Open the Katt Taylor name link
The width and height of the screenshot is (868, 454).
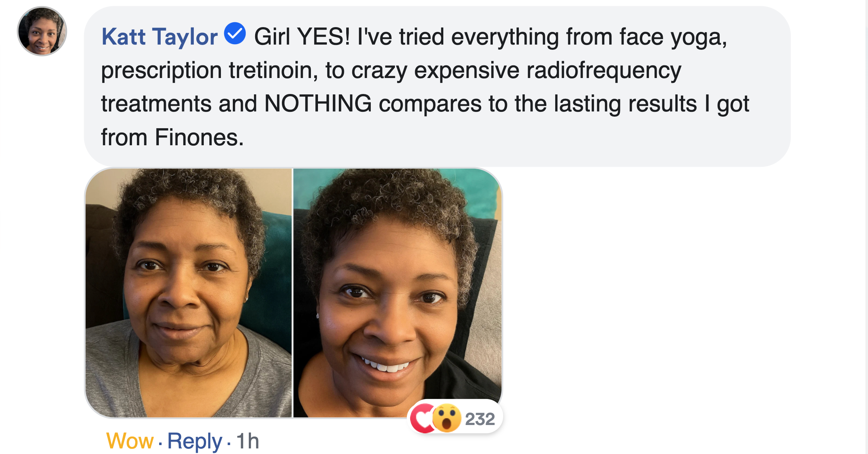(160, 37)
